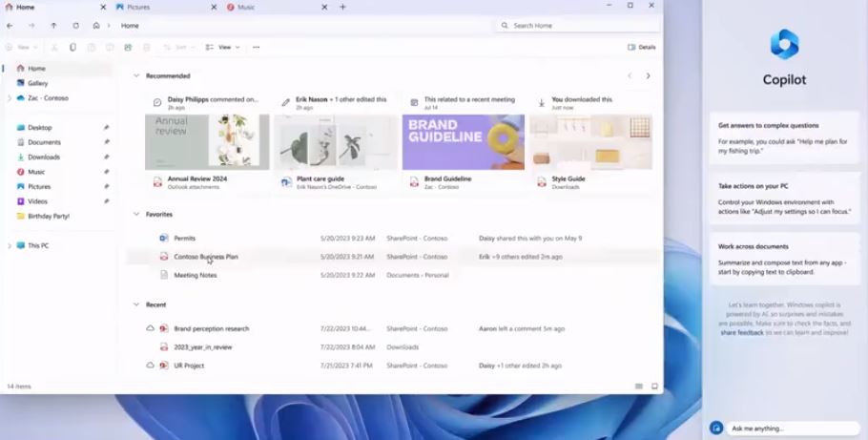Unpin Desktop via its pin icon
868x440 pixels.
tap(106, 128)
